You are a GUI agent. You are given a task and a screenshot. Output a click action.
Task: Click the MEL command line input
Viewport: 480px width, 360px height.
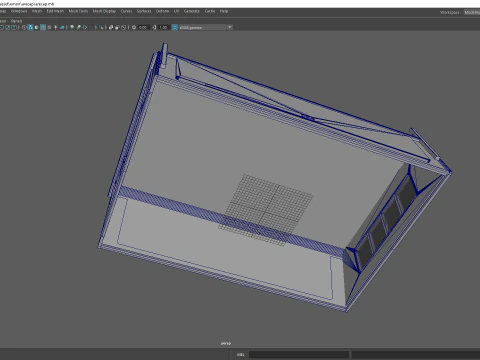pyautogui.click(x=299, y=354)
